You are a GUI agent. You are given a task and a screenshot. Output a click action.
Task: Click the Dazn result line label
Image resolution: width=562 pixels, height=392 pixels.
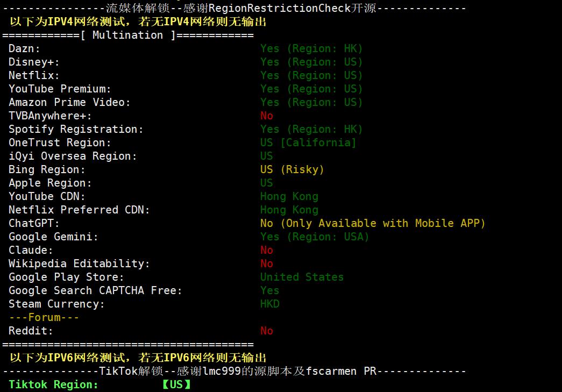coord(24,49)
